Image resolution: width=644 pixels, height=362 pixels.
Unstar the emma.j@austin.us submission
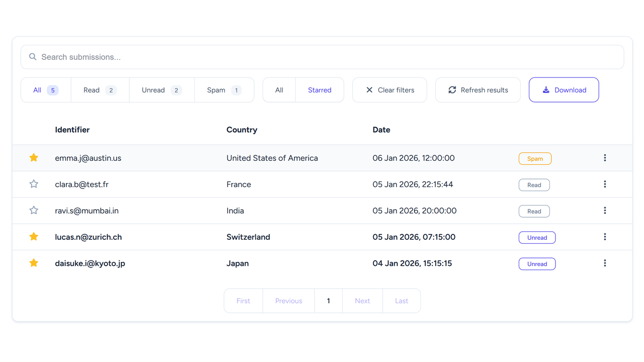(x=34, y=158)
